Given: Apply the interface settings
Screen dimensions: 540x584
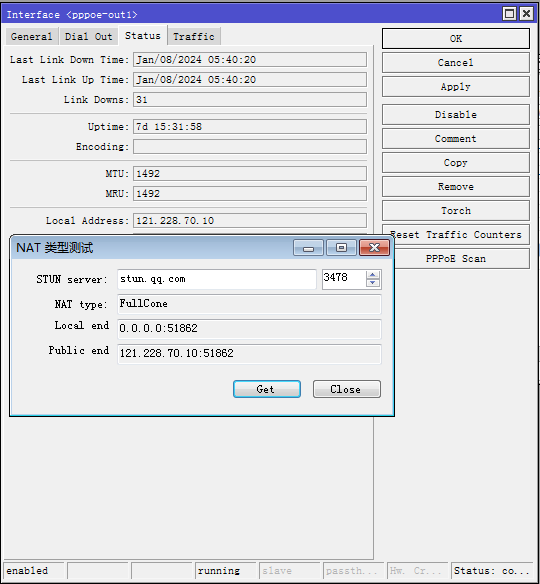Looking at the screenshot, I should pos(456,87).
